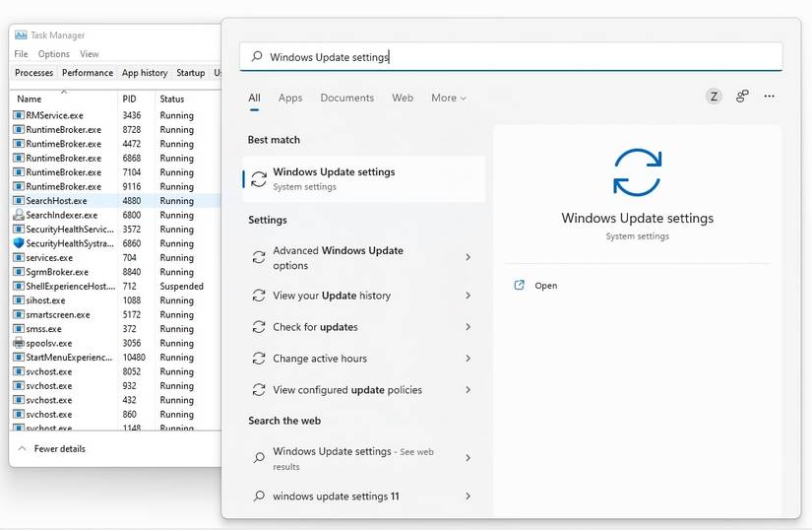Switch to the App history tab
The height and width of the screenshot is (530, 812).
point(145,73)
